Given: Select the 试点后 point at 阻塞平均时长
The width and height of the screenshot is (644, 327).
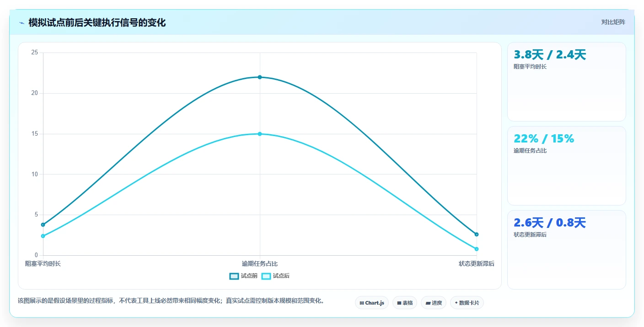Looking at the screenshot, I should (x=43, y=236).
